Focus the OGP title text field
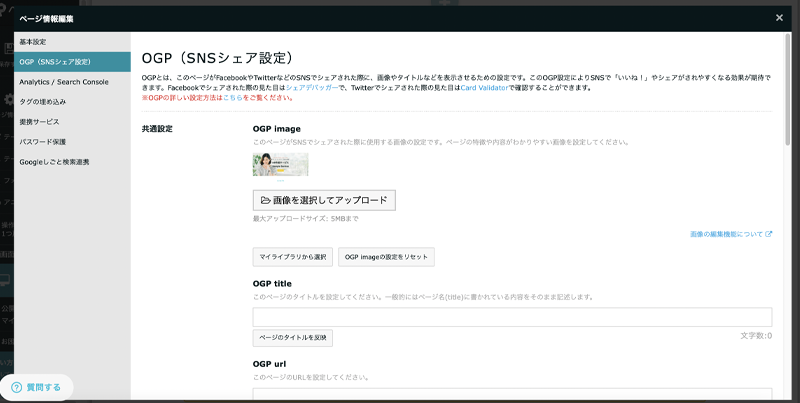 [x=512, y=317]
